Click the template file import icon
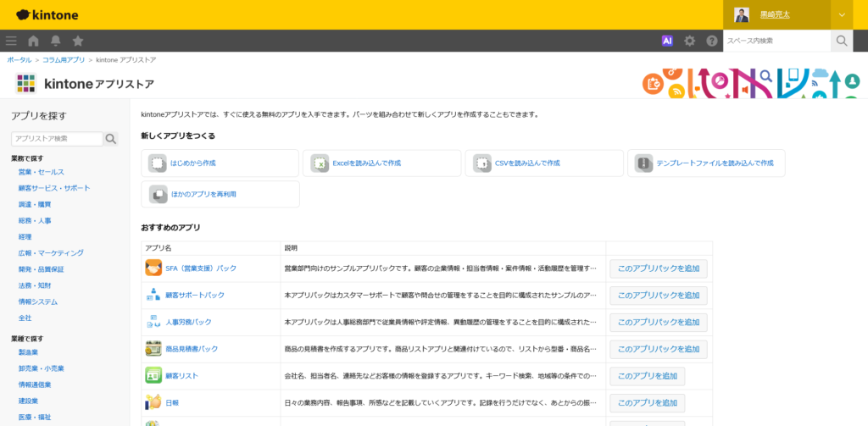The image size is (868, 426). tap(644, 163)
